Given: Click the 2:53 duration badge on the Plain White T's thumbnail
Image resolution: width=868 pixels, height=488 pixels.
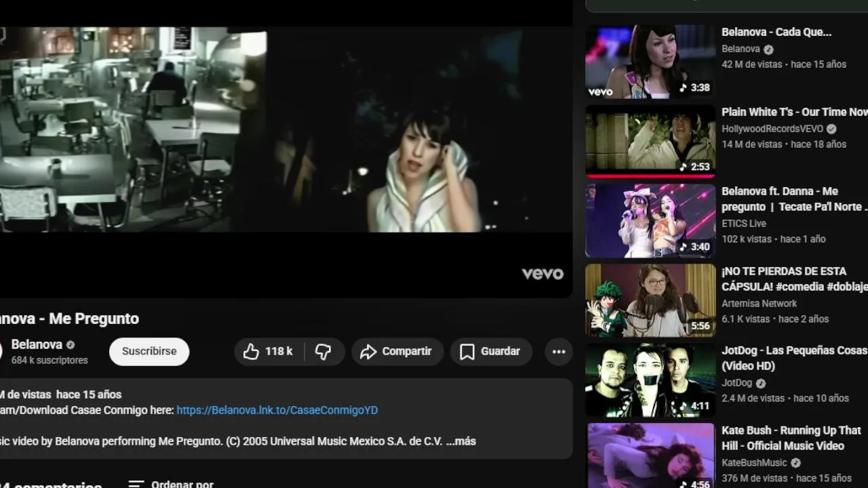Looking at the screenshot, I should [x=695, y=167].
